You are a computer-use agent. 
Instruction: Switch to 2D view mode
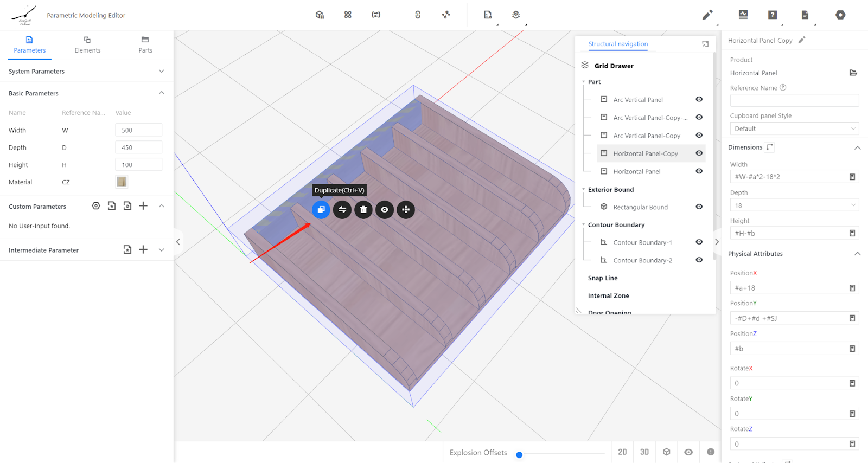pos(622,452)
